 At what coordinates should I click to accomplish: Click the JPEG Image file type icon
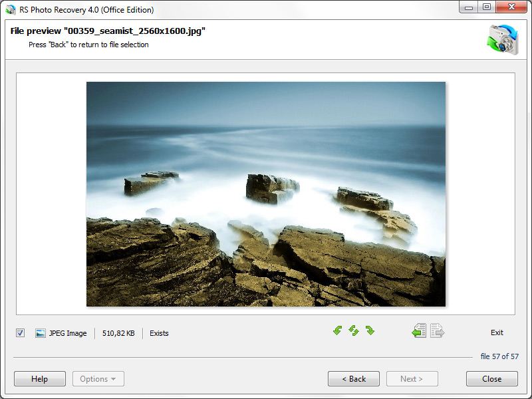click(x=41, y=333)
